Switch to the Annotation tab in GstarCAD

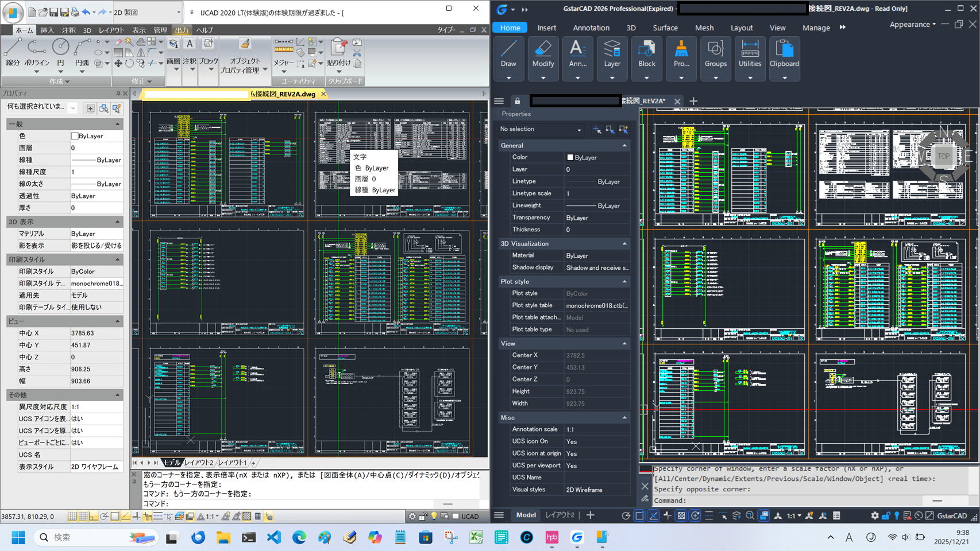(591, 28)
